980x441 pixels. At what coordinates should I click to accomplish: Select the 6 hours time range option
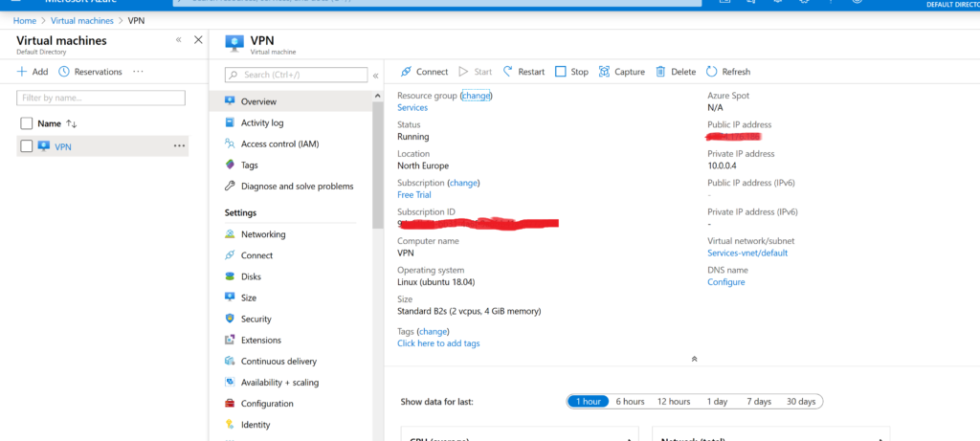(630, 402)
